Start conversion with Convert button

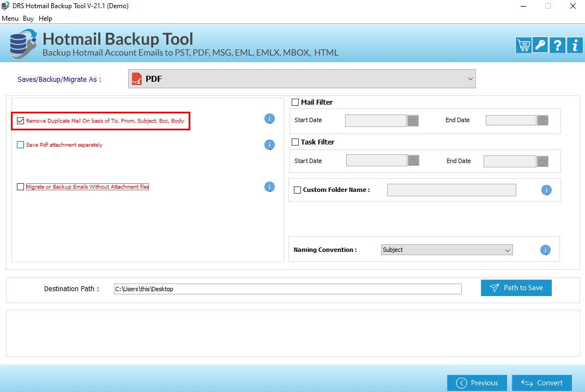click(542, 383)
